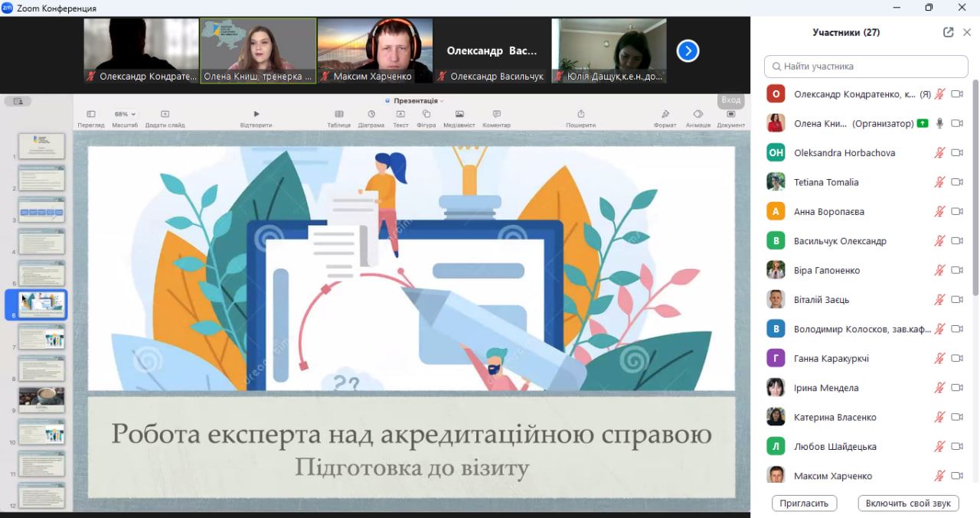Open the Формат brush icon
Image resolution: width=980 pixels, height=518 pixels.
coord(665,114)
